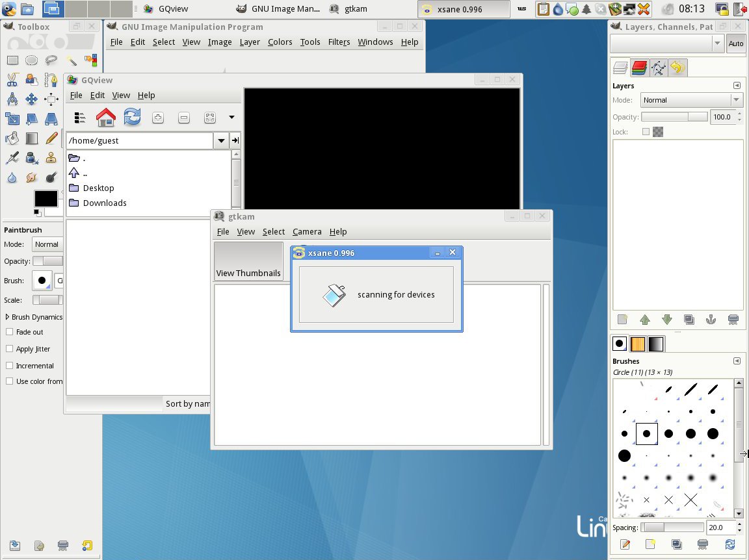The width and height of the screenshot is (749, 560).
Task: Select the Pencil tool
Action: pos(52,138)
